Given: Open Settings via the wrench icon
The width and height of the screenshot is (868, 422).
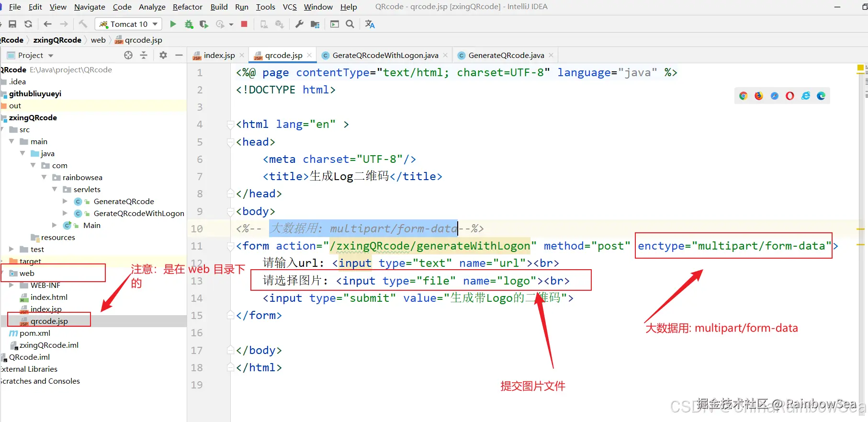Looking at the screenshot, I should pos(299,24).
